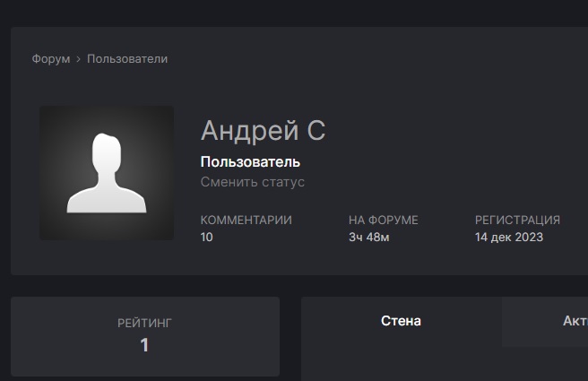Click the default avatar silhouette icon
This screenshot has width=588, height=381.
coord(106,173)
